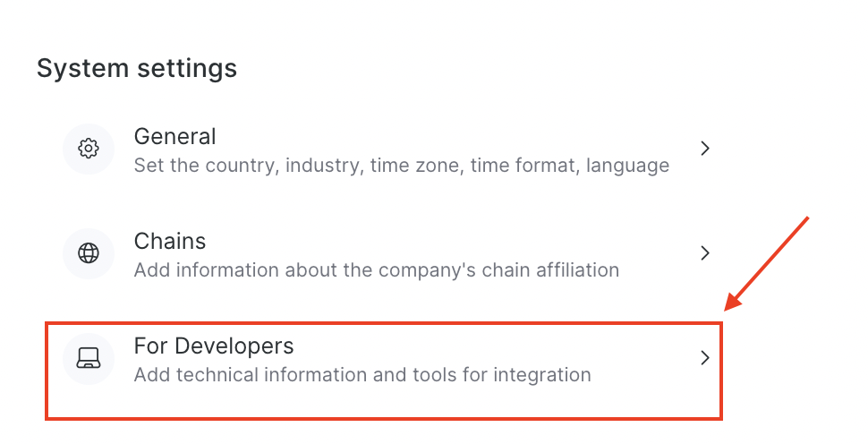Click the description about tools for integration
The height and width of the screenshot is (444, 868).
point(362,375)
